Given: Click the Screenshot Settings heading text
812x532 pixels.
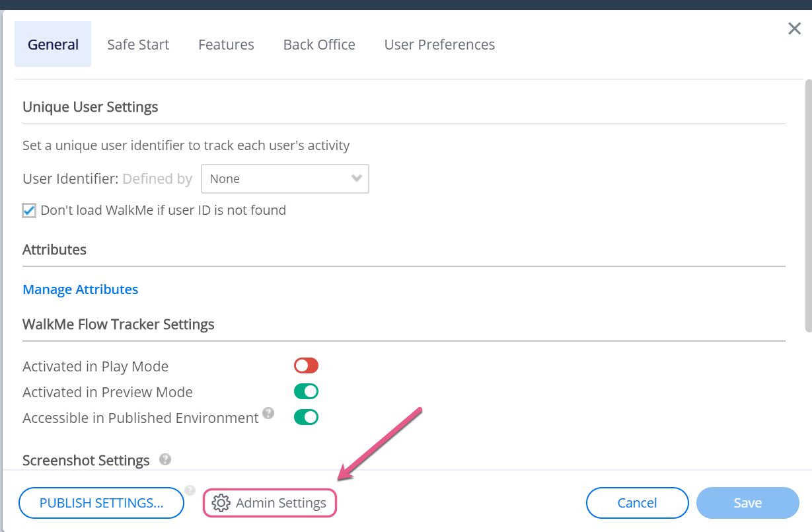Looking at the screenshot, I should click(86, 460).
